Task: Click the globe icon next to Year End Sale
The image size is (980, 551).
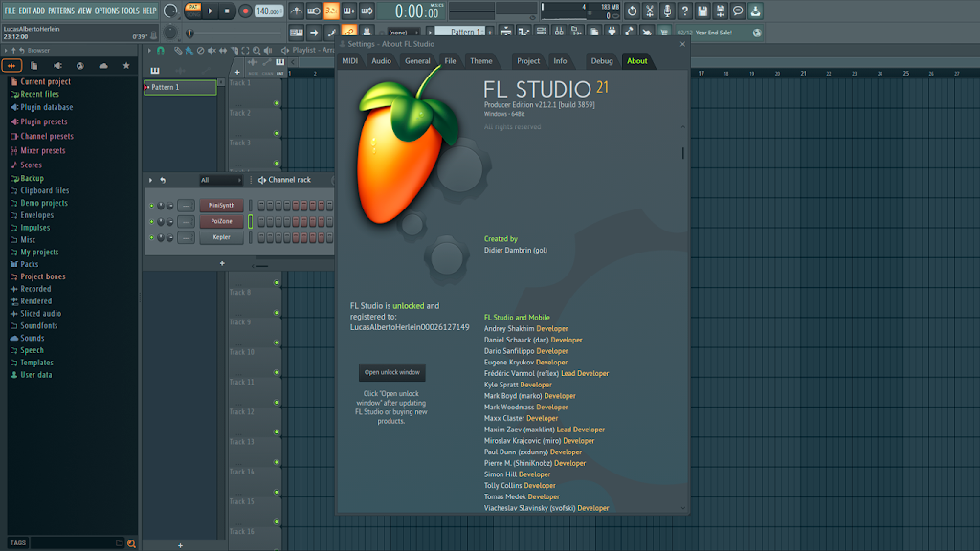Action: pos(757,33)
